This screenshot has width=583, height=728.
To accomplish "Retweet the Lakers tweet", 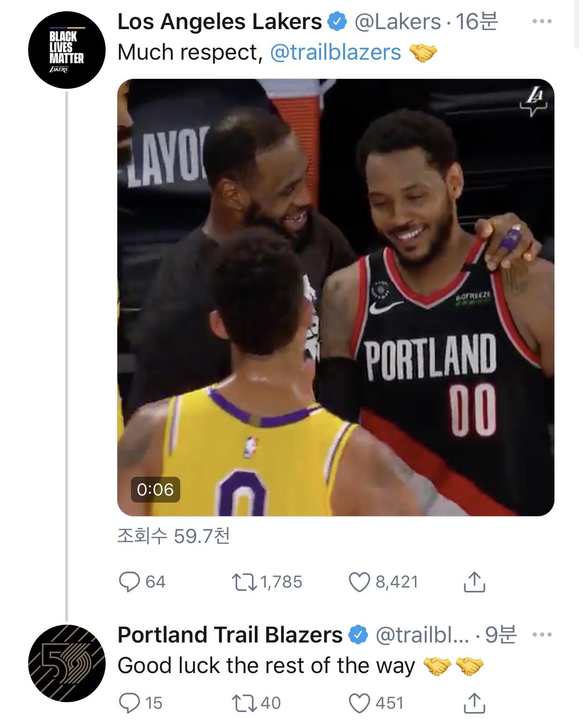I will tap(244, 582).
